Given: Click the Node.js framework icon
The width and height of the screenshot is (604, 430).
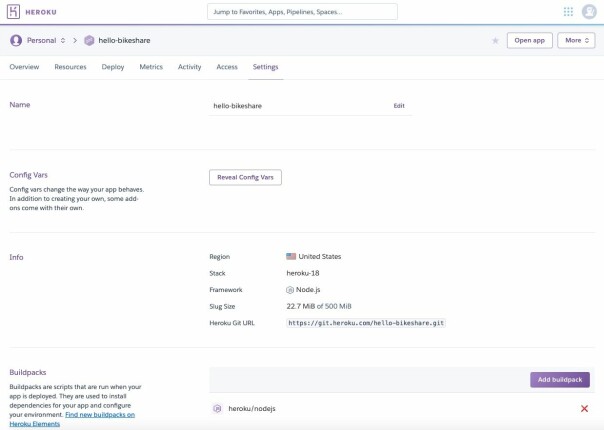Looking at the screenshot, I should click(290, 290).
